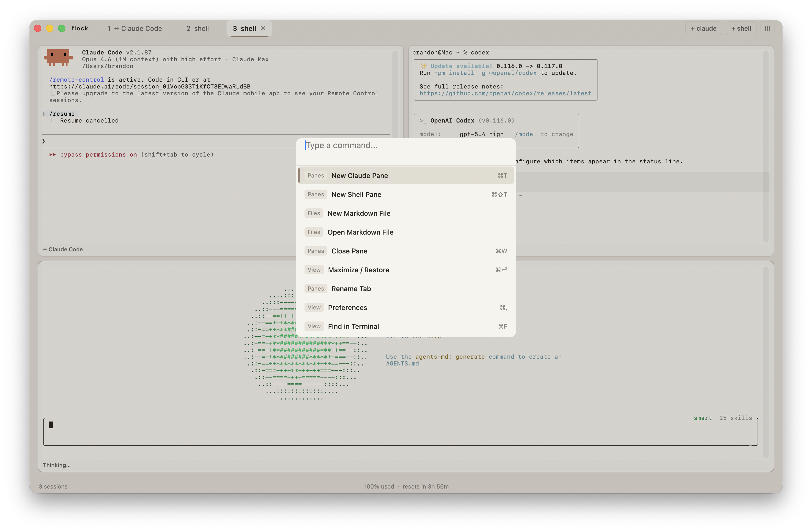The height and width of the screenshot is (532, 812).
Task: Close the active shell tab with the X
Action: click(x=263, y=28)
